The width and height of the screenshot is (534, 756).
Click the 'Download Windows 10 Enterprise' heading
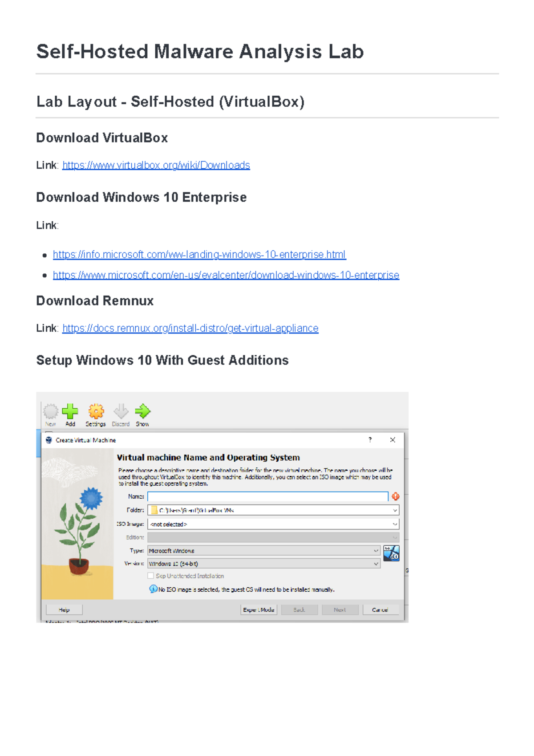click(142, 197)
